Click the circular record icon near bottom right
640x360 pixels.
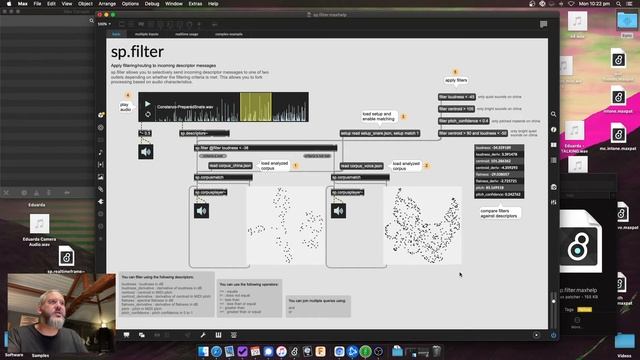pos(536,335)
